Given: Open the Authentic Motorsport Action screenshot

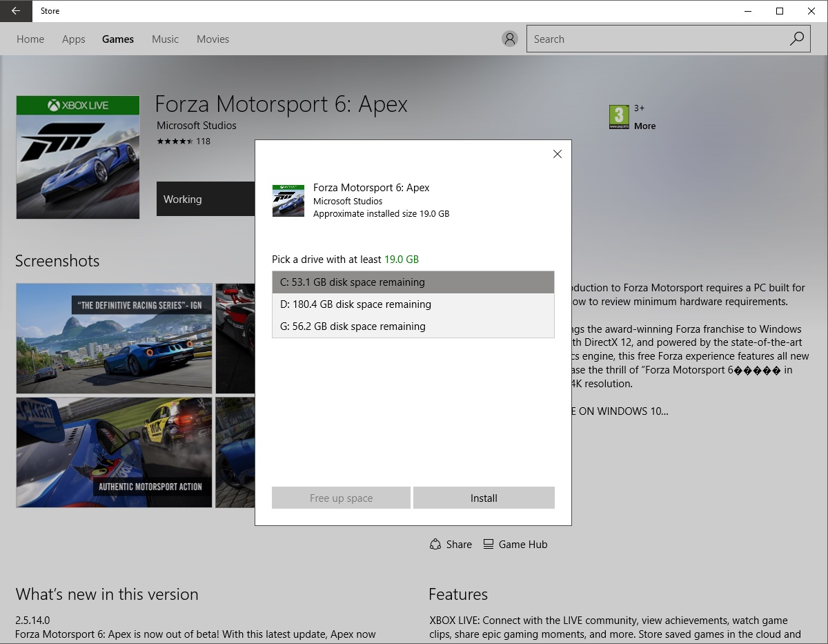Looking at the screenshot, I should point(114,452).
